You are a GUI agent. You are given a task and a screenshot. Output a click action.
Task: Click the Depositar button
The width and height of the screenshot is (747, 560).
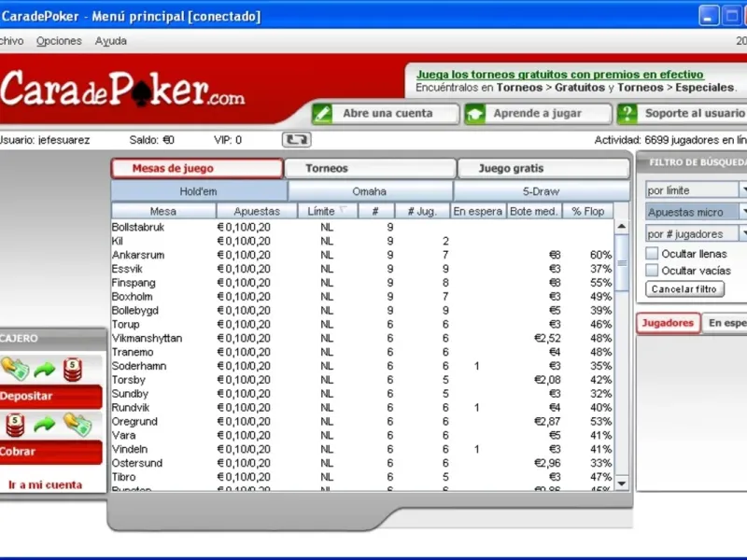click(50, 396)
